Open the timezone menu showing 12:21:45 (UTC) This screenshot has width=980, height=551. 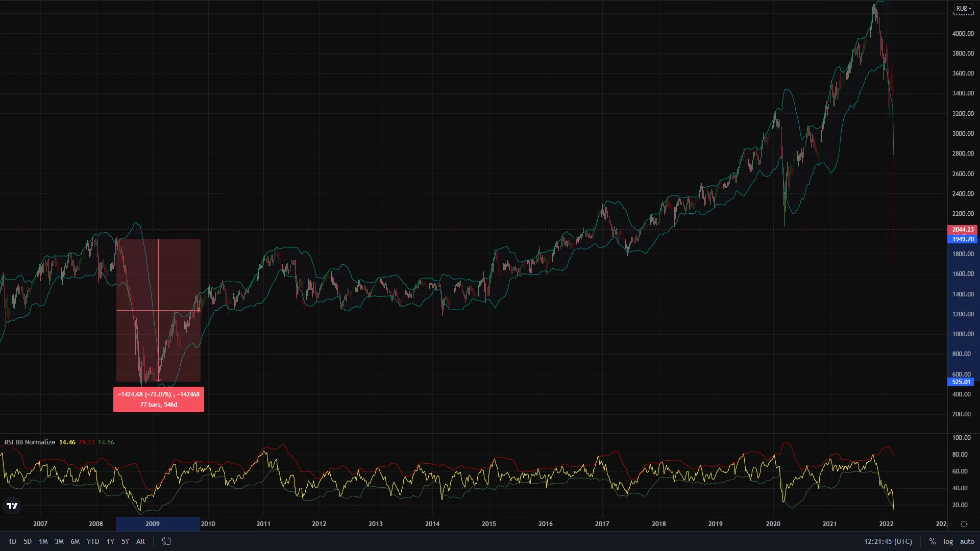888,541
